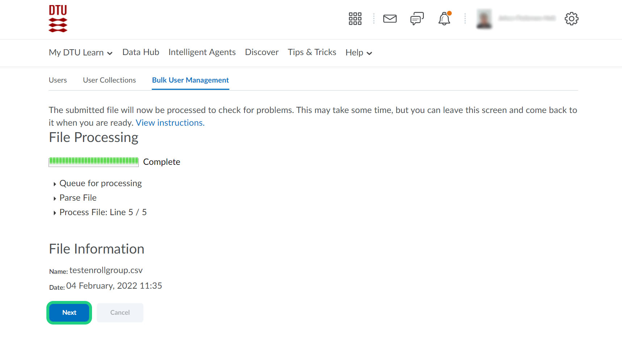Expand the My DTU Learn dropdown
Screen dimensions: 622x364
[x=80, y=53]
